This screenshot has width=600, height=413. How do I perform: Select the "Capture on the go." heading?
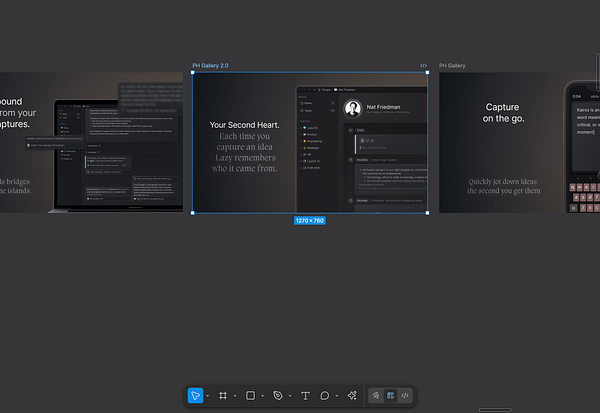coord(502,112)
